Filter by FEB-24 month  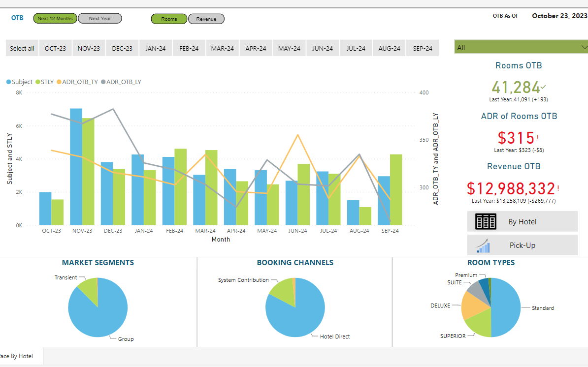pos(189,48)
